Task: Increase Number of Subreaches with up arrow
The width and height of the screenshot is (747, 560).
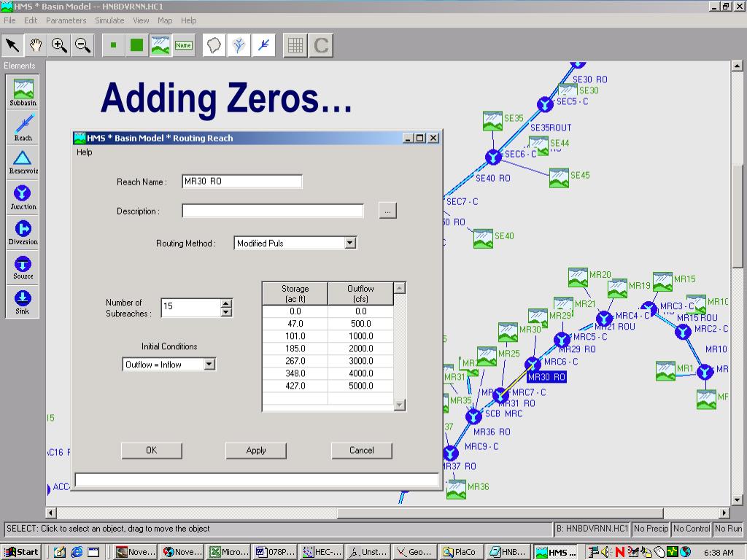Action: tap(227, 303)
